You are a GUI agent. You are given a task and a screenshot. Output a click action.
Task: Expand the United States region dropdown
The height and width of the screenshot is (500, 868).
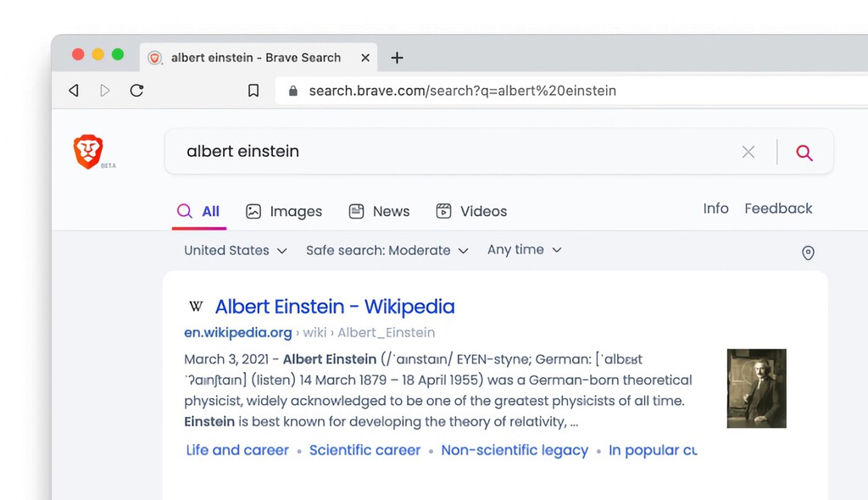pyautogui.click(x=236, y=251)
